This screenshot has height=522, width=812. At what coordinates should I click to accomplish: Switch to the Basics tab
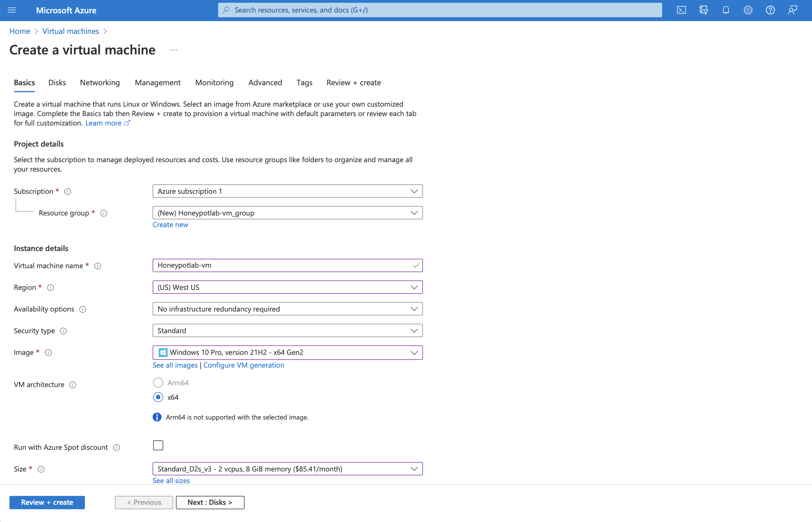(24, 83)
